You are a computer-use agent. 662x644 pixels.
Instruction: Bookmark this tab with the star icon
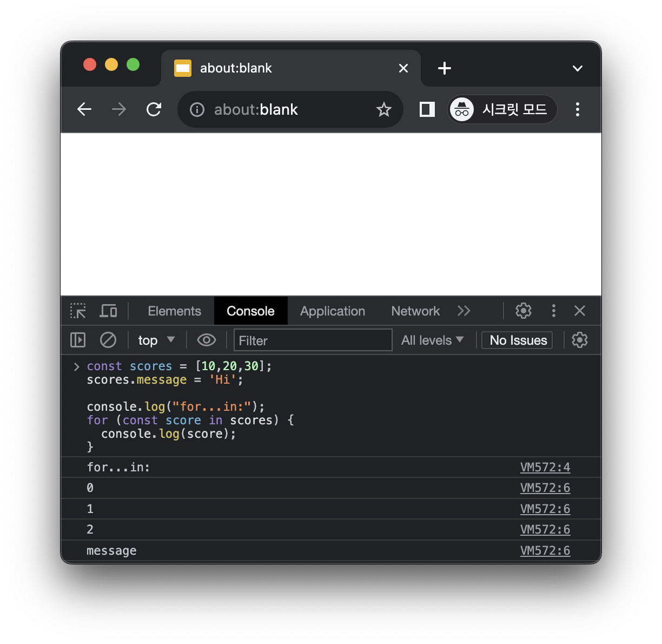(384, 110)
